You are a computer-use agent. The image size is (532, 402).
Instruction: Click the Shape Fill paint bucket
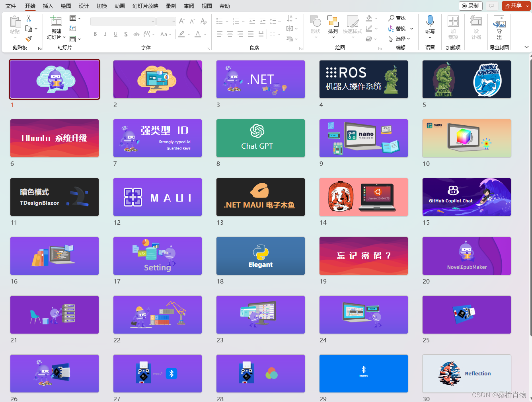[x=369, y=18]
